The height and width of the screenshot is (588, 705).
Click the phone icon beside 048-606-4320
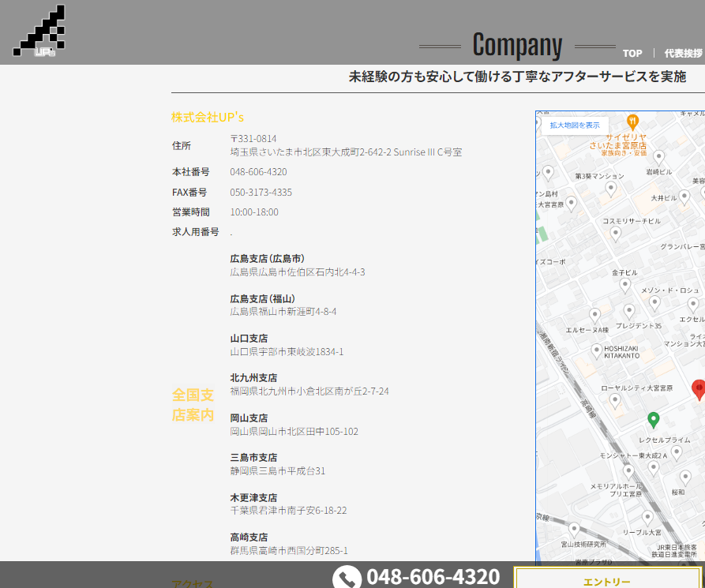click(x=347, y=577)
